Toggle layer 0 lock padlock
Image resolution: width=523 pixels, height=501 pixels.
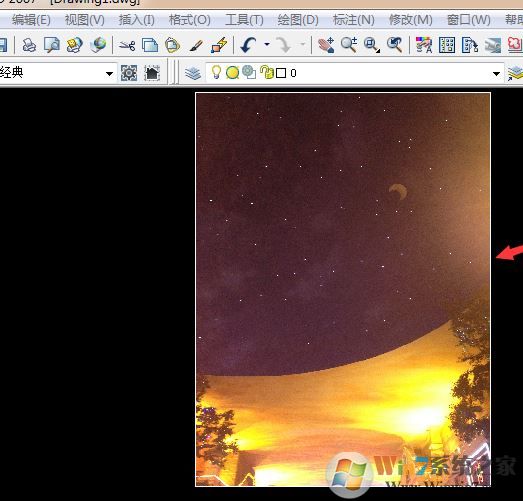267,72
